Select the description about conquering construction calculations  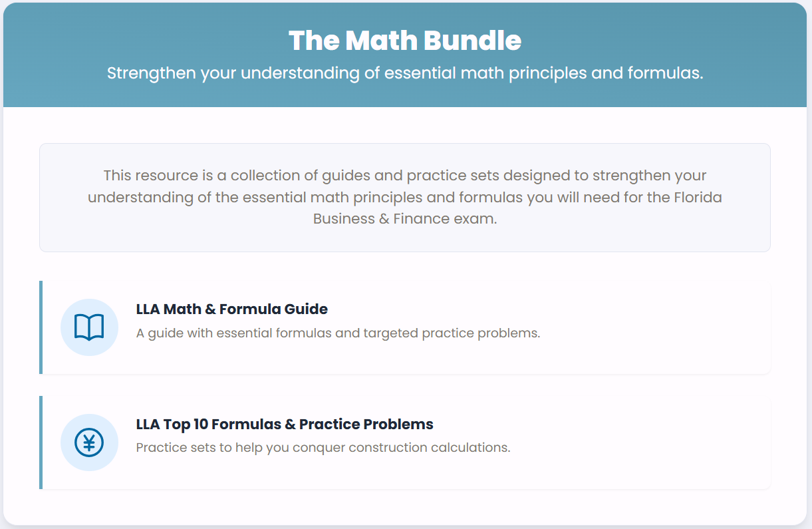[x=323, y=447]
